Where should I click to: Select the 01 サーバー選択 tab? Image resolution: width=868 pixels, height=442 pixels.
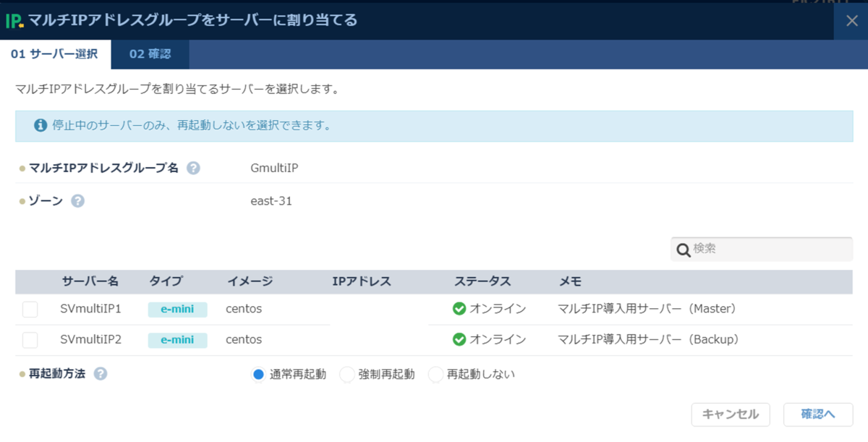coord(55,54)
